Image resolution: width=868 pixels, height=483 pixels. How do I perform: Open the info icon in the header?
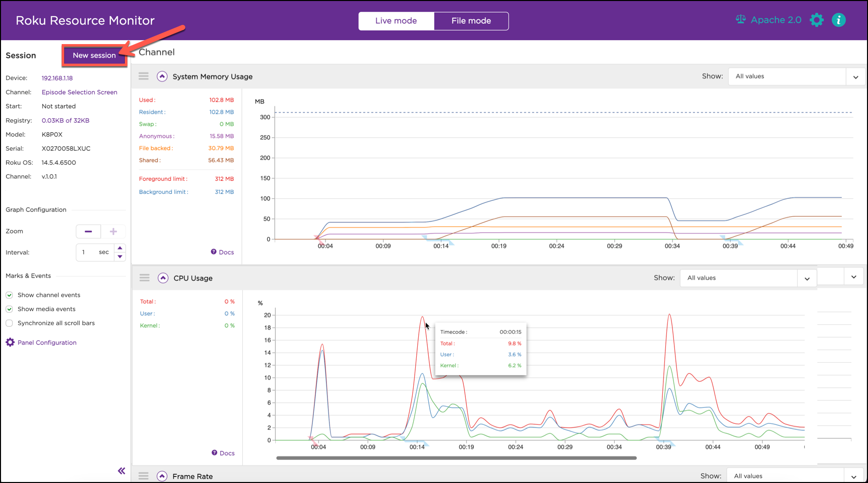coord(838,20)
